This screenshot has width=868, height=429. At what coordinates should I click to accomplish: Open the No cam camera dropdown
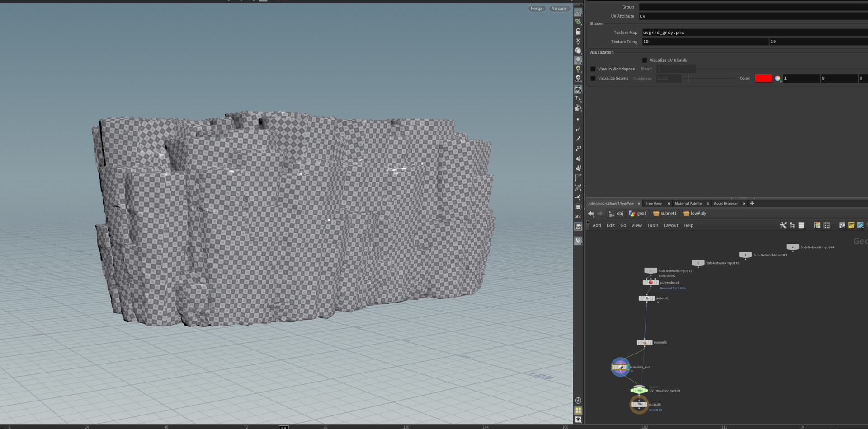560,9
